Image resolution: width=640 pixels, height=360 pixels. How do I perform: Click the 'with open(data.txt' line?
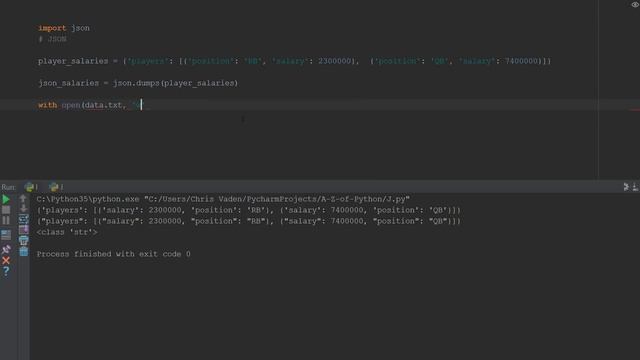(90, 105)
